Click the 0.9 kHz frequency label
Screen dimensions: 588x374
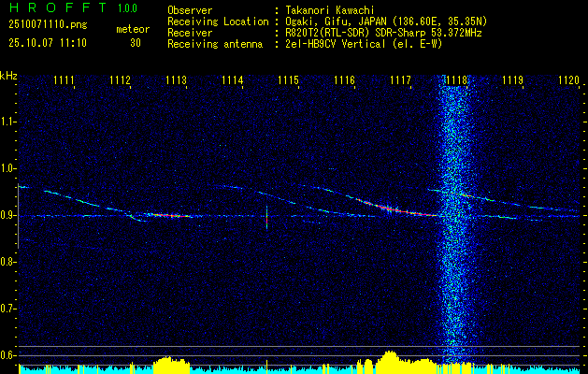point(7,215)
